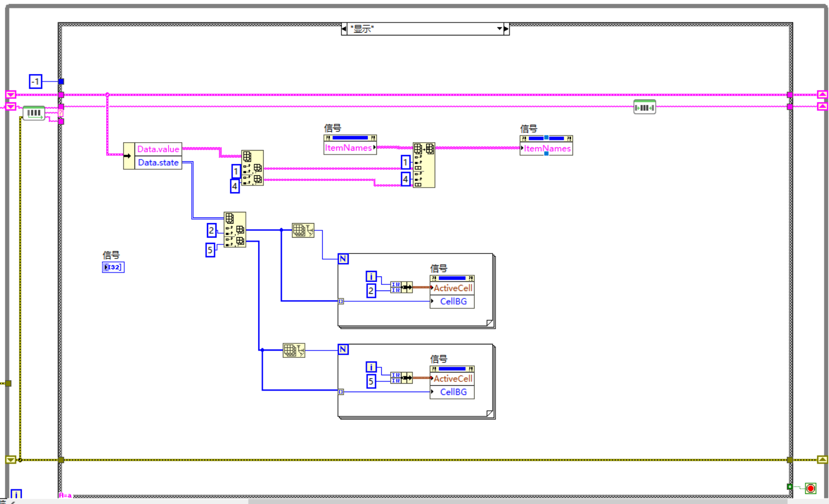Image resolution: width=829 pixels, height=504 pixels.
Task: Select the i iteration terminal in lower For Loop
Action: [371, 366]
